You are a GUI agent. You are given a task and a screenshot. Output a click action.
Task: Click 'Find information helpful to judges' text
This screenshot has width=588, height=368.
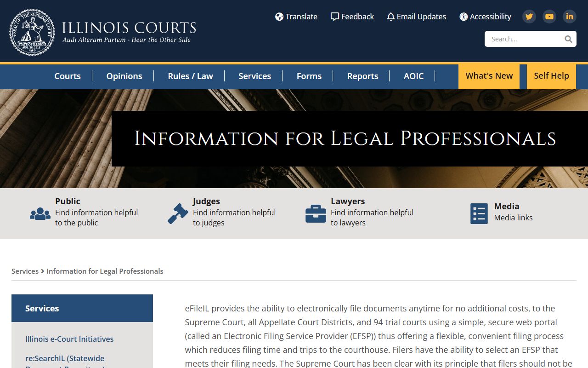click(x=234, y=218)
